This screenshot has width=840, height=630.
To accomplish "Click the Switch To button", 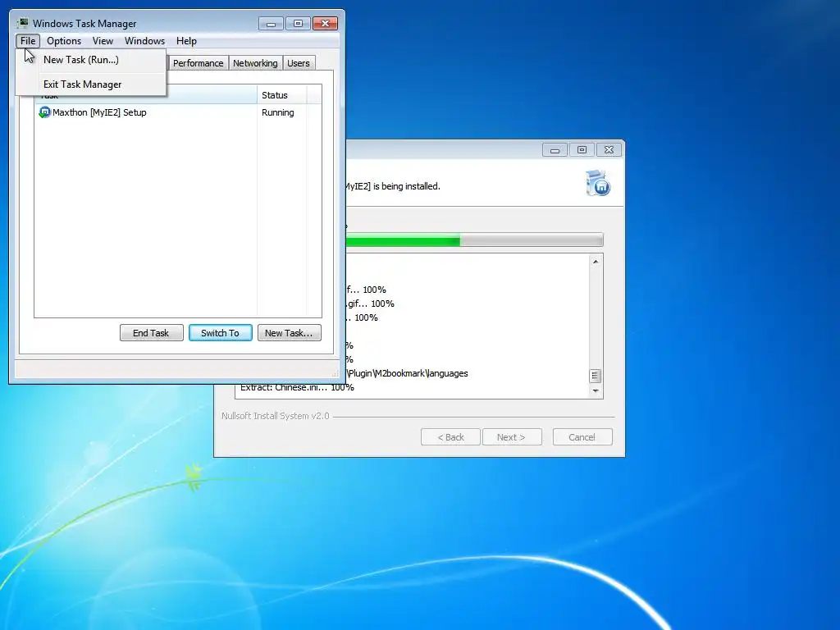I will [x=220, y=333].
